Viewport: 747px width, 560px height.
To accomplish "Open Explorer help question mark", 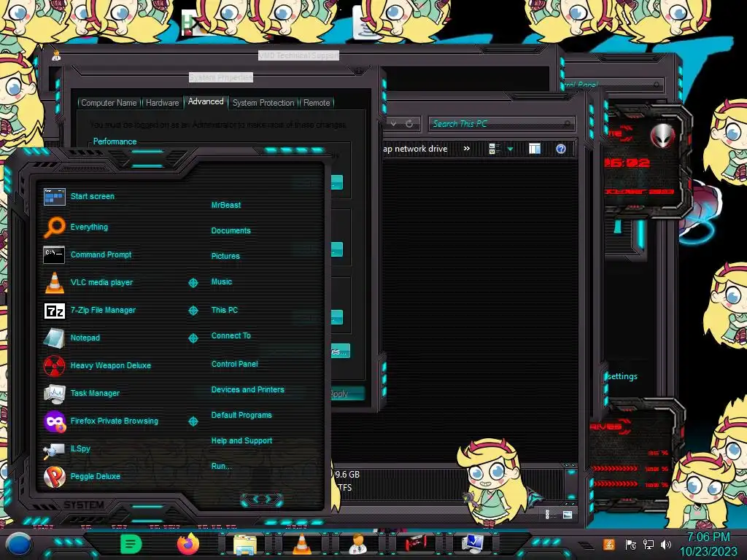I will pyautogui.click(x=561, y=149).
